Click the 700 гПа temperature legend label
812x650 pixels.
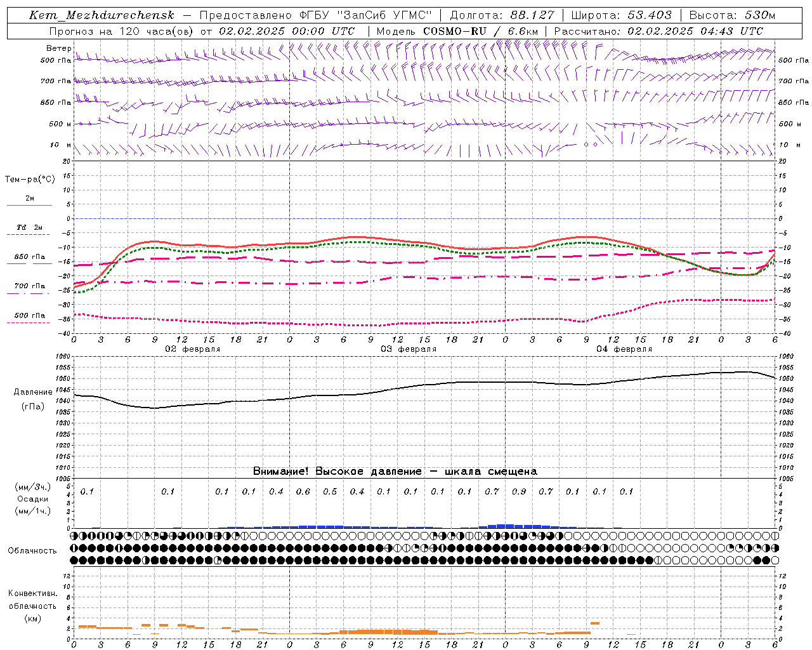(x=29, y=286)
